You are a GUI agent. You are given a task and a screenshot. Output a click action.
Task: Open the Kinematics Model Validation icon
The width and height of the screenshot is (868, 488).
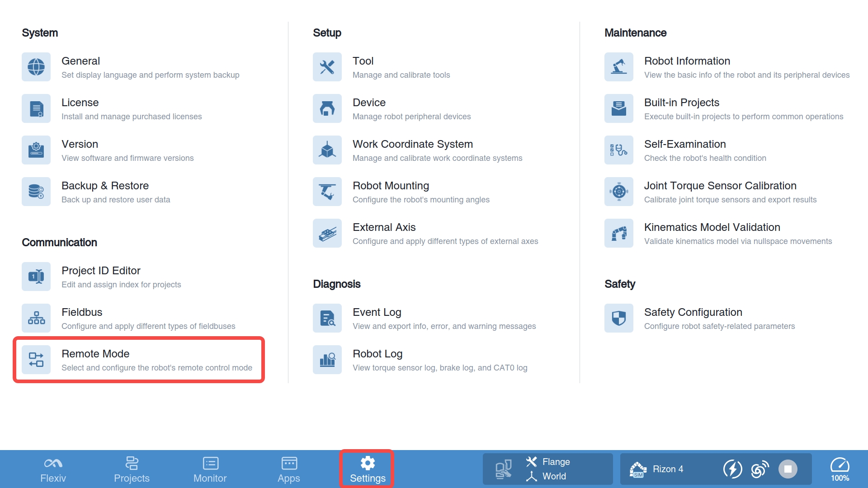click(619, 233)
